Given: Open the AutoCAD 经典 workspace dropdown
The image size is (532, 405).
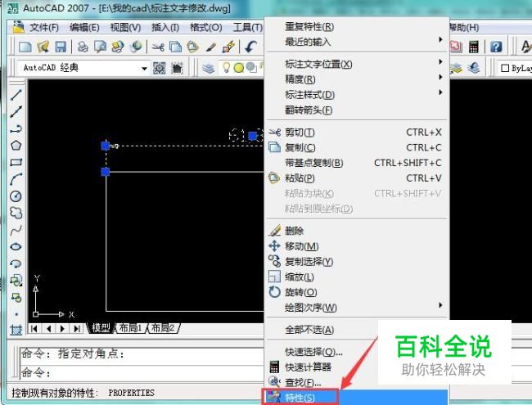Looking at the screenshot, I should tap(144, 69).
